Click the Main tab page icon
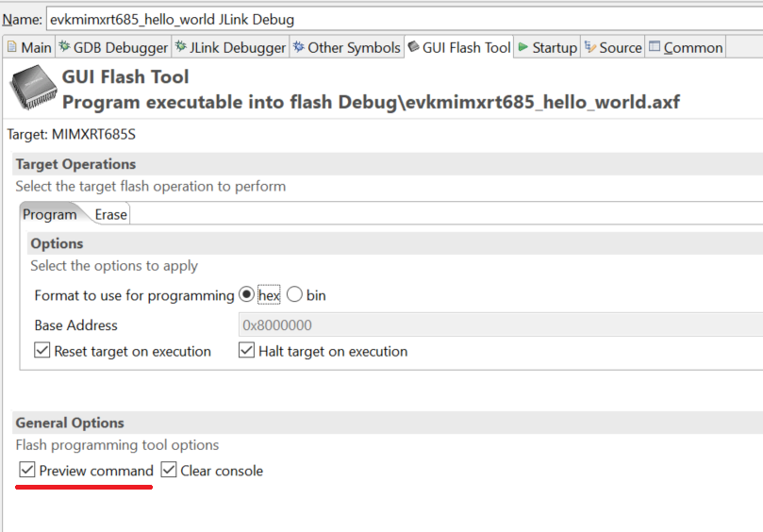Image resolution: width=763 pixels, height=532 pixels. point(12,47)
